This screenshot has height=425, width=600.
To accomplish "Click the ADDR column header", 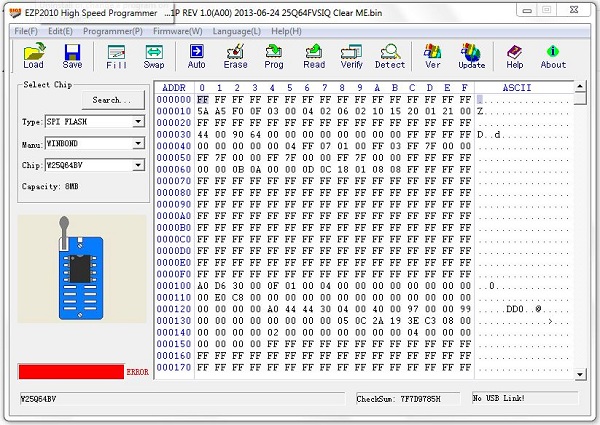I will click(174, 88).
